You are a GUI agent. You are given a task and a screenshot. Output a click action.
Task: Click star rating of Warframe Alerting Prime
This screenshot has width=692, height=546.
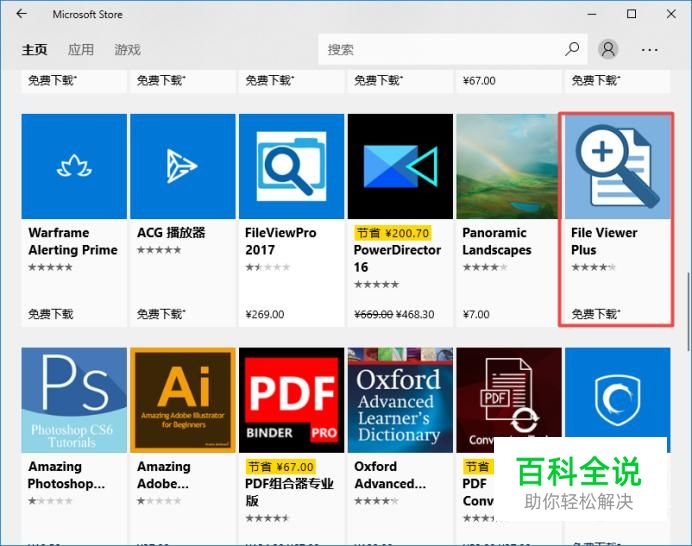50,267
